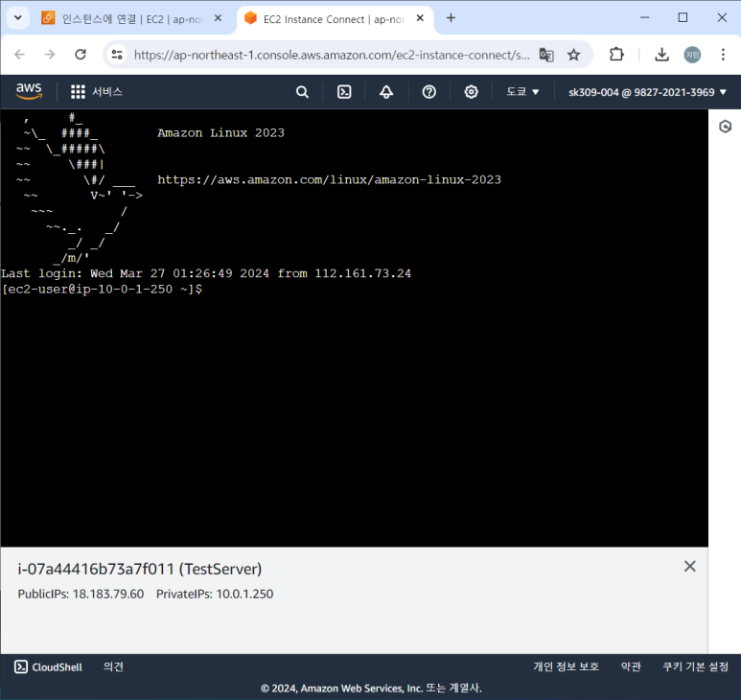Screen dimensions: 741x700
Task: Open the hexagon settings icon beside terminal
Action: click(725, 127)
